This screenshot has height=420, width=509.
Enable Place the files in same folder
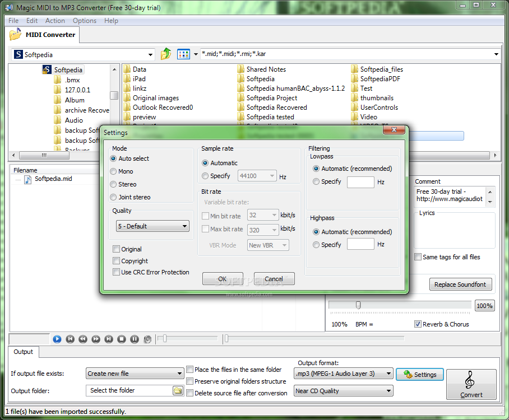point(190,370)
